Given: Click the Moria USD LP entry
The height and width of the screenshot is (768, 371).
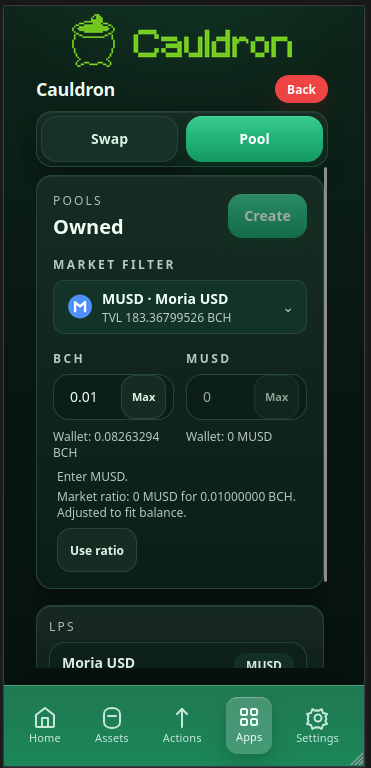Looking at the screenshot, I should [178, 656].
